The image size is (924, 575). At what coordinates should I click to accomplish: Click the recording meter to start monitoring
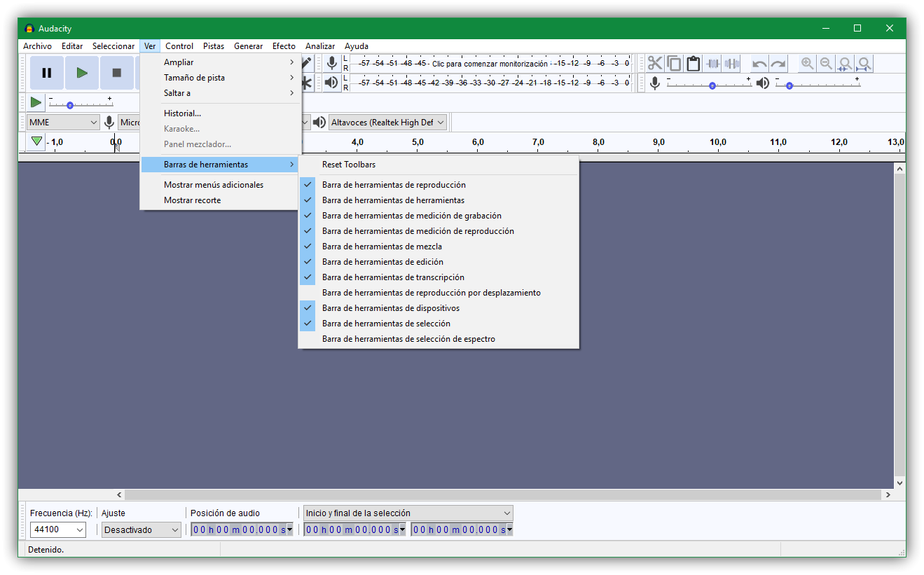[x=490, y=64]
